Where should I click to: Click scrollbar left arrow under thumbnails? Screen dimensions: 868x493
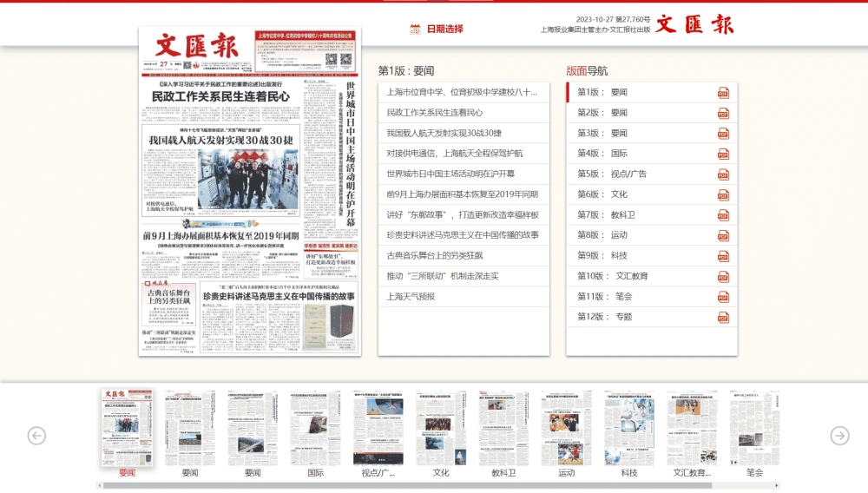(99, 485)
